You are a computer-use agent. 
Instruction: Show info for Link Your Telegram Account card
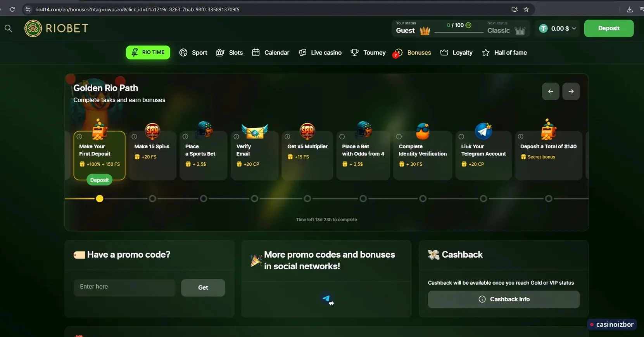(461, 137)
